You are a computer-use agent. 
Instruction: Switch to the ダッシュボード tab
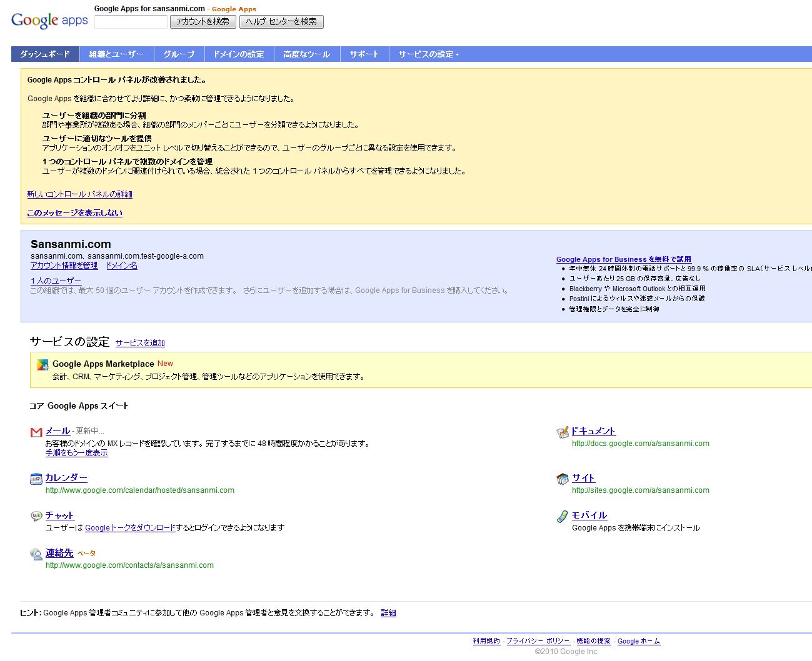tap(45, 54)
